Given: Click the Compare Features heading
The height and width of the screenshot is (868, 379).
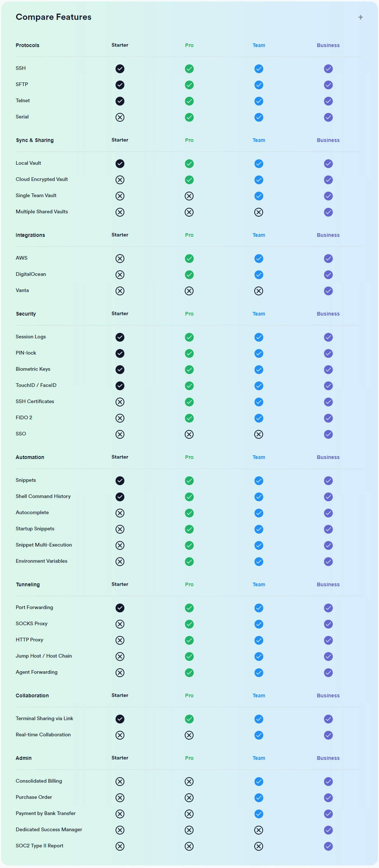Looking at the screenshot, I should [x=54, y=17].
